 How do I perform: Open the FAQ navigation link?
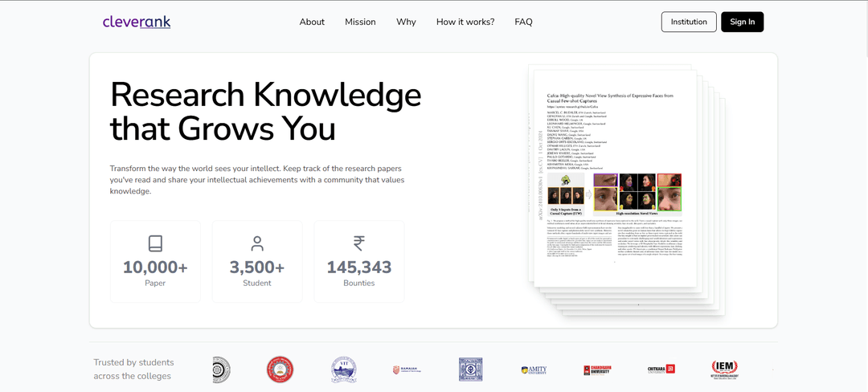click(x=524, y=22)
